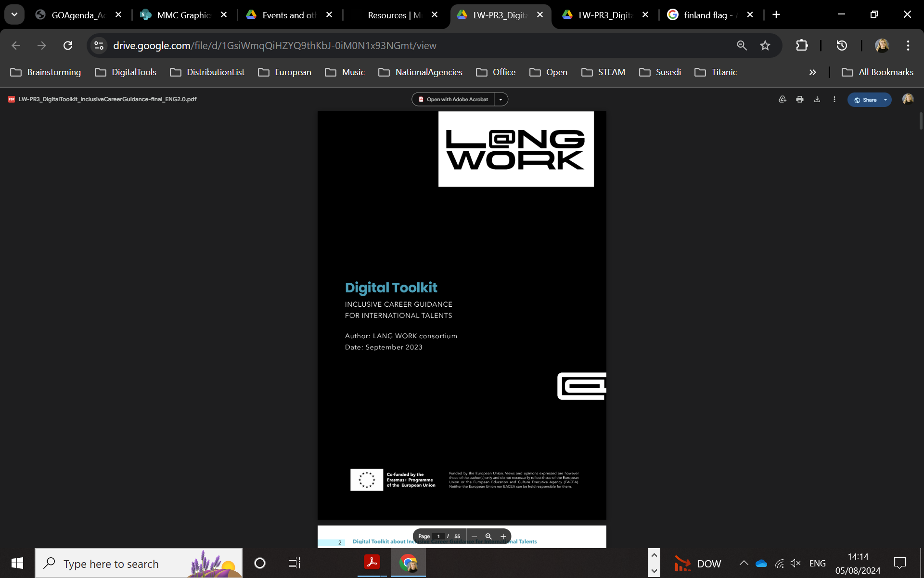Reset zoom with magnifier in page bar
The height and width of the screenshot is (578, 924).
tap(488, 536)
